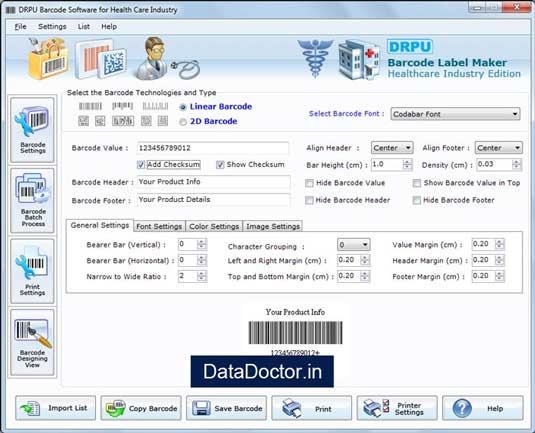Image resolution: width=535 pixels, height=433 pixels.
Task: Adjust Density spinner arrows
Action: coord(516,164)
